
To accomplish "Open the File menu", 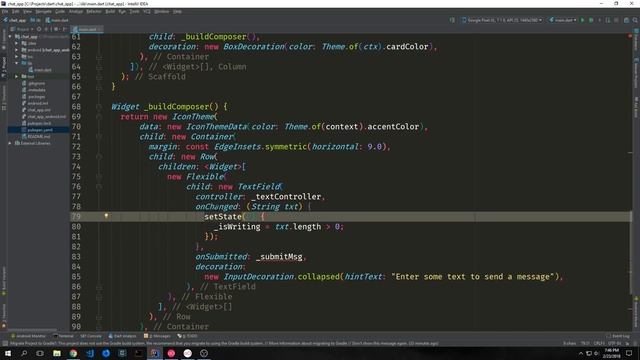I will click(x=5, y=11).
